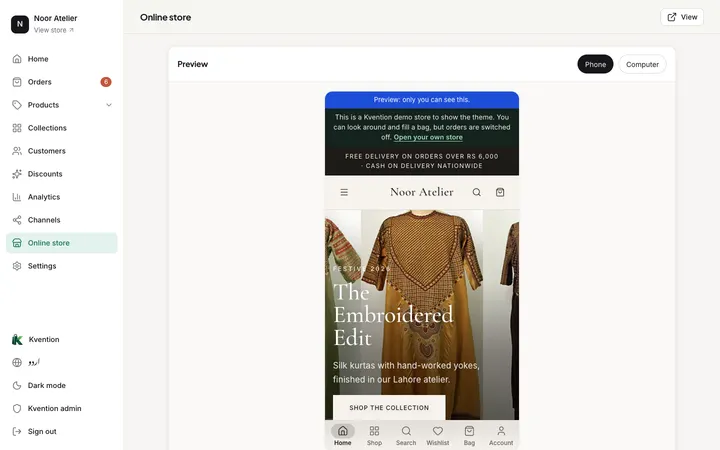720x450 pixels.
Task: Click the View button at top right
Action: (x=682, y=17)
